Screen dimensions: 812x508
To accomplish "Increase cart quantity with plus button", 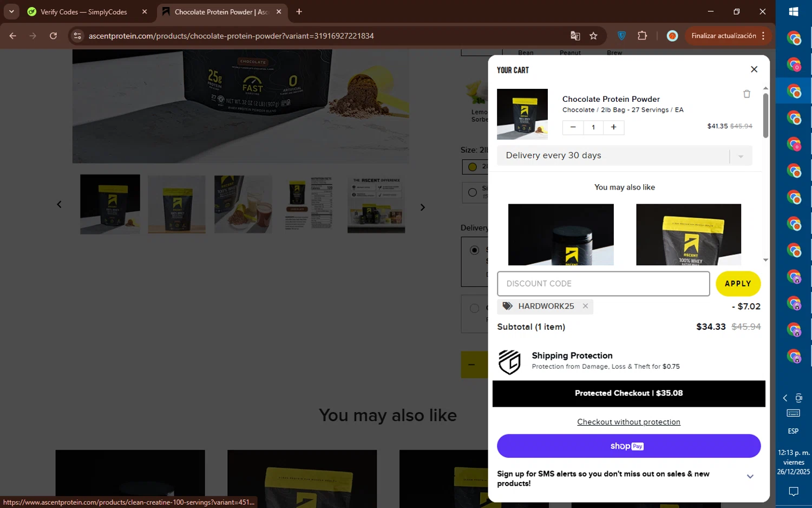I will tap(613, 127).
